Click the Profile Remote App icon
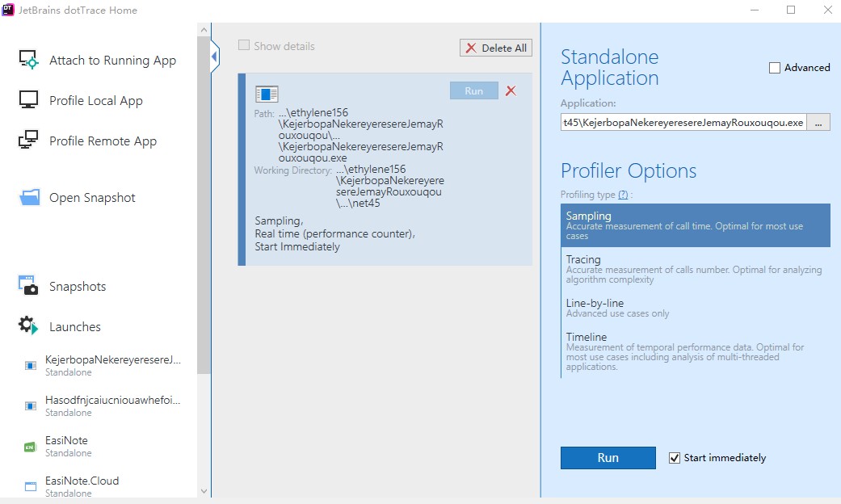The image size is (841, 504). pos(29,141)
